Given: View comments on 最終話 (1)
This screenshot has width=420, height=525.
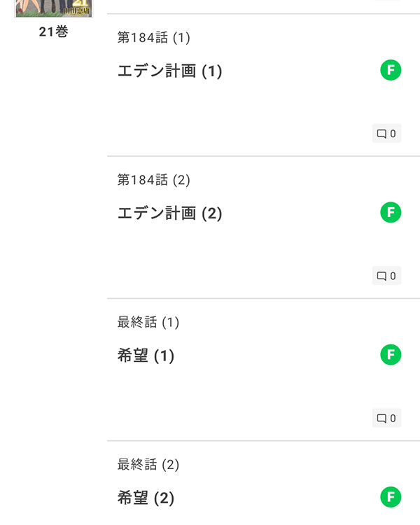Looking at the screenshot, I should point(386,418).
